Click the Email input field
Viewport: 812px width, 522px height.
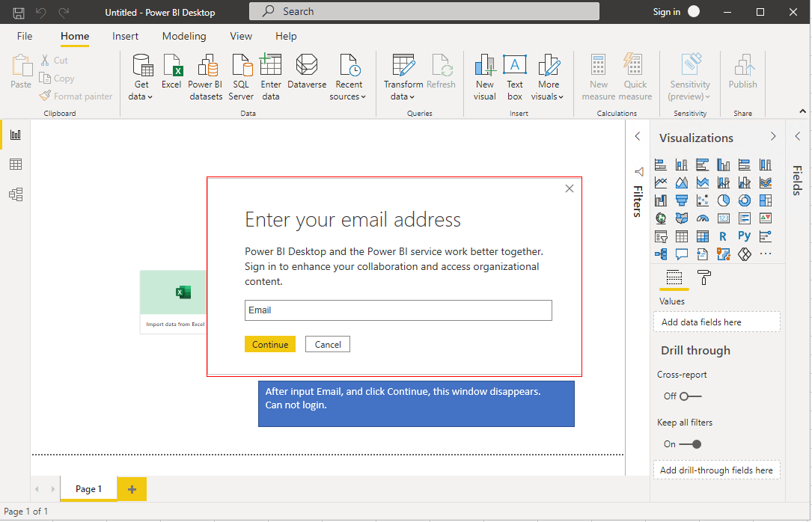pos(398,310)
